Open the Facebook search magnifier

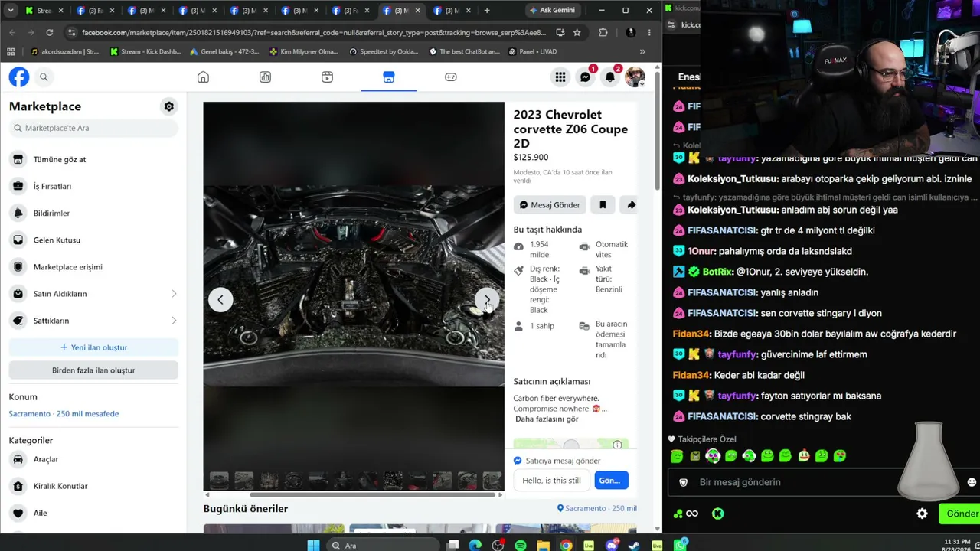[x=44, y=77]
